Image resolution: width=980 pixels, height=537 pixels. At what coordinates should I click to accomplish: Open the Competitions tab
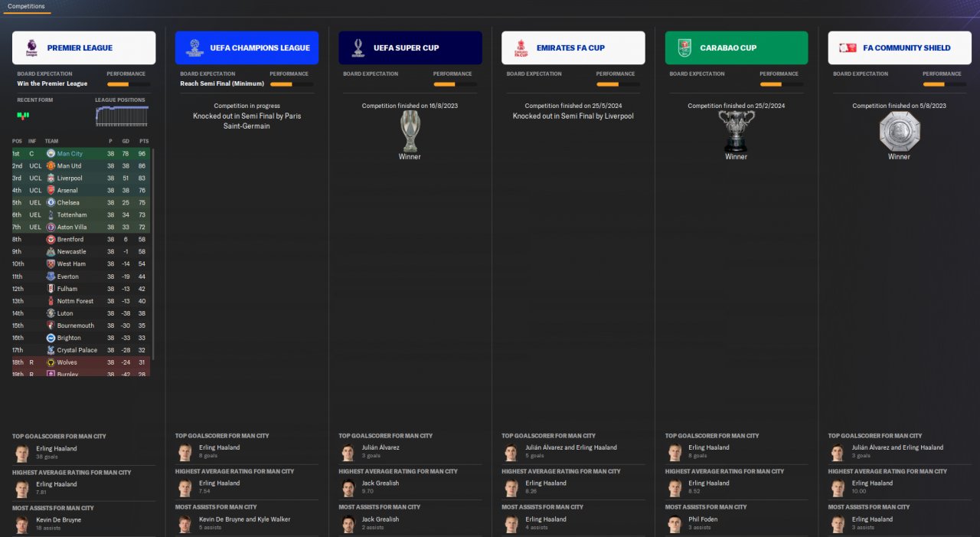pos(26,6)
